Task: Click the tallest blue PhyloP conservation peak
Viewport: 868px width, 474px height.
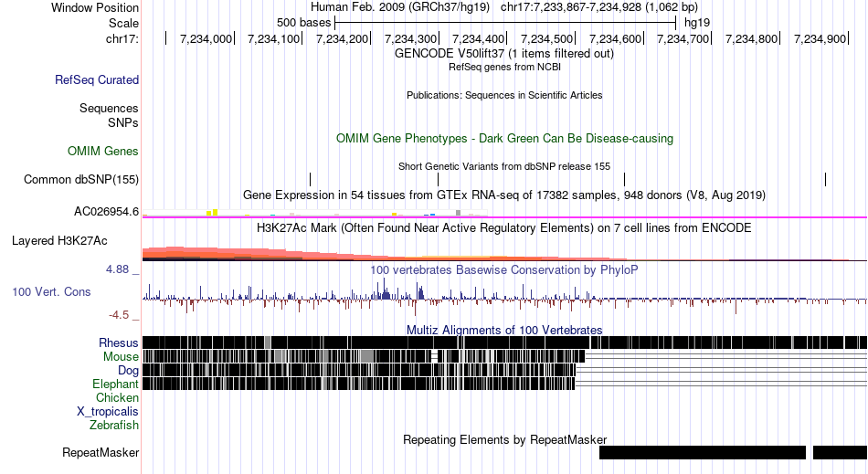Action: coord(384,289)
